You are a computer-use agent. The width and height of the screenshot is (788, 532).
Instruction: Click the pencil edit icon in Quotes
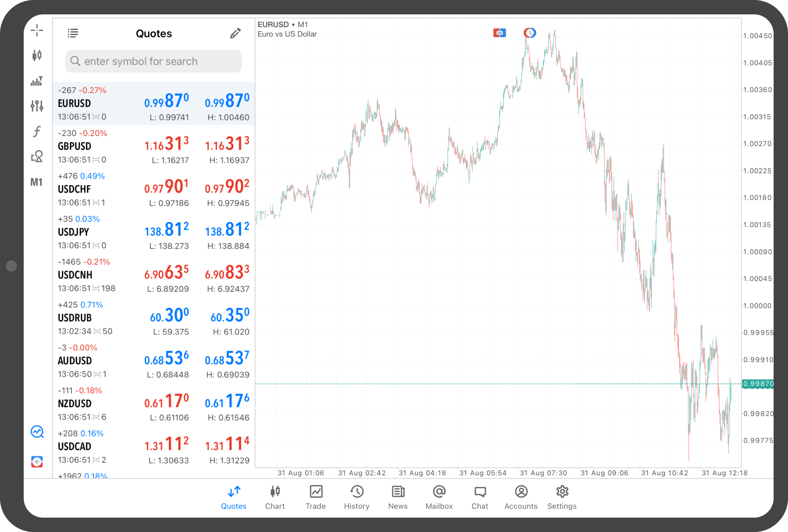235,33
